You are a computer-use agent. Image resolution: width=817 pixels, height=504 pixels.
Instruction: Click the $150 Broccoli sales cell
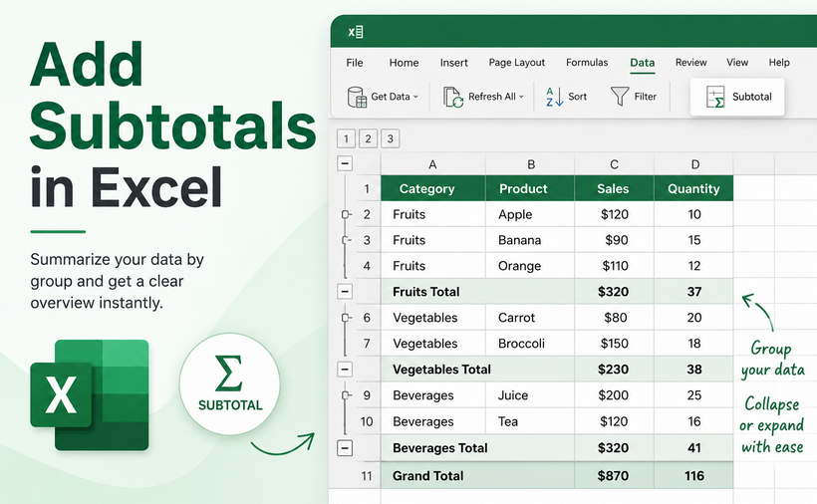point(615,343)
